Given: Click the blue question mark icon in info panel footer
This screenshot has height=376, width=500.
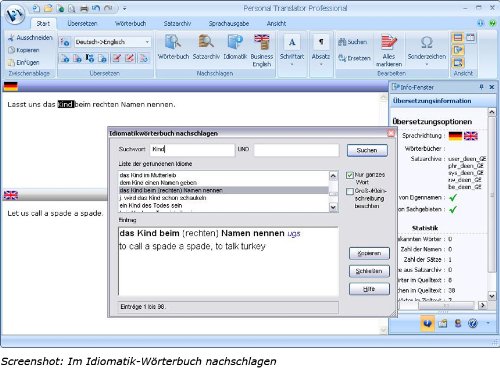Looking at the screenshot, I should click(473, 323).
